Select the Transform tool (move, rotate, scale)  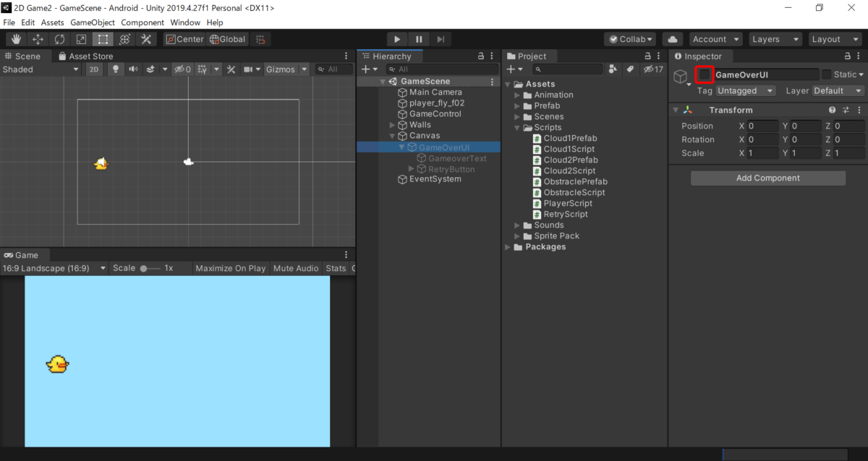pos(124,39)
